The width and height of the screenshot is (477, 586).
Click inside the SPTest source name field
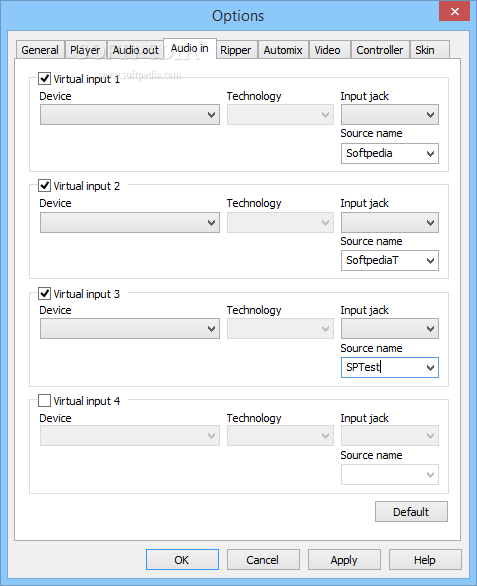[x=382, y=367]
